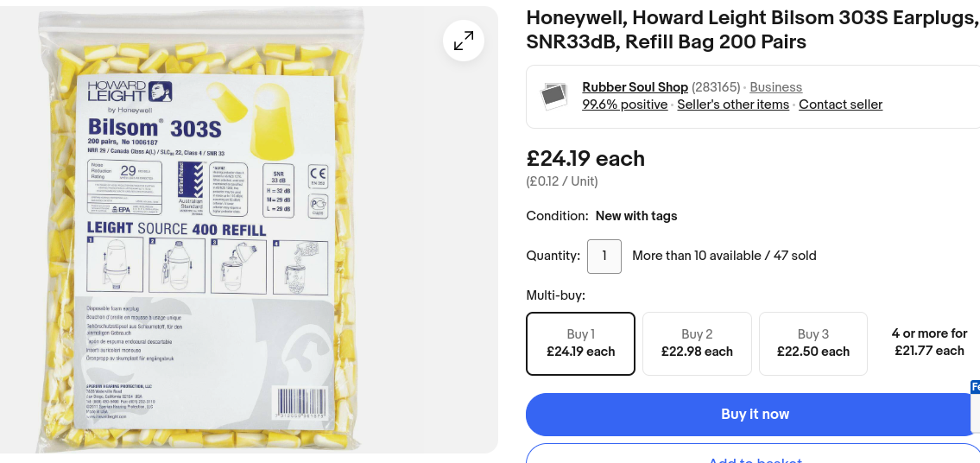Select Buy 2 at £22.98 each
This screenshot has width=980, height=463.
pyautogui.click(x=697, y=343)
